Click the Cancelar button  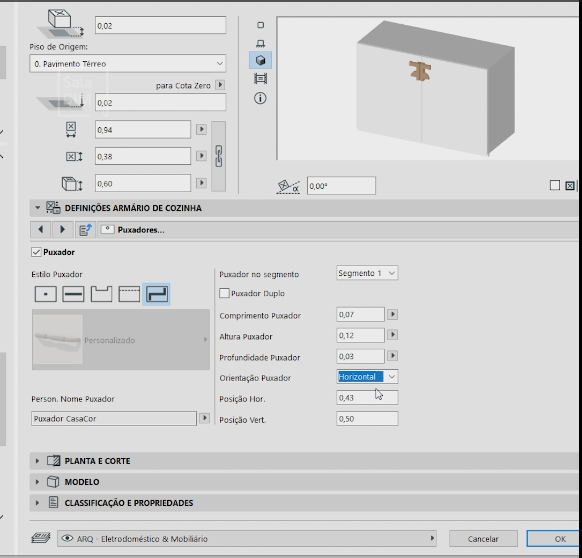click(483, 539)
